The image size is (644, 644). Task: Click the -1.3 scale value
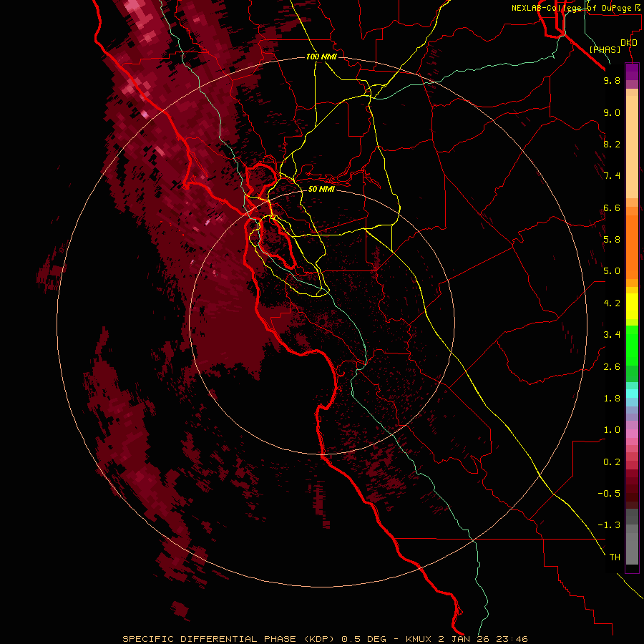pyautogui.click(x=609, y=525)
